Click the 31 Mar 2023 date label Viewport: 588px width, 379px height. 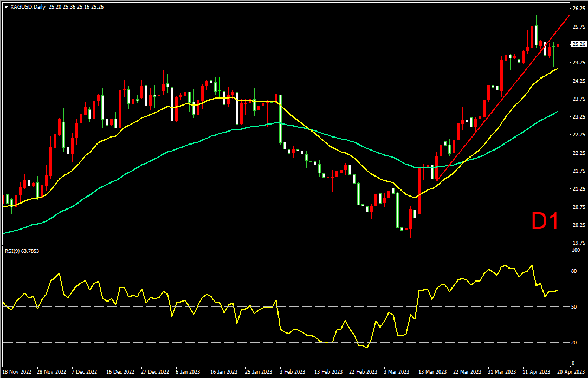click(x=502, y=372)
